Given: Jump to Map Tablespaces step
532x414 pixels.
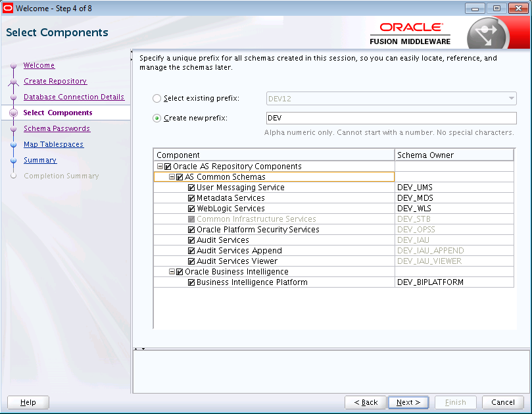Looking at the screenshot, I should (x=53, y=144).
